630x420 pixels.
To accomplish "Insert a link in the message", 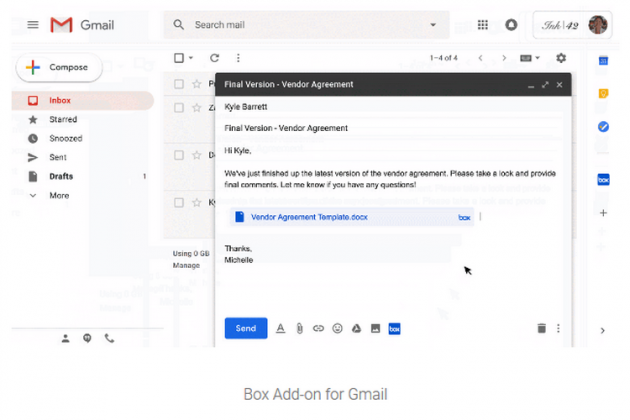I will pos(318,328).
